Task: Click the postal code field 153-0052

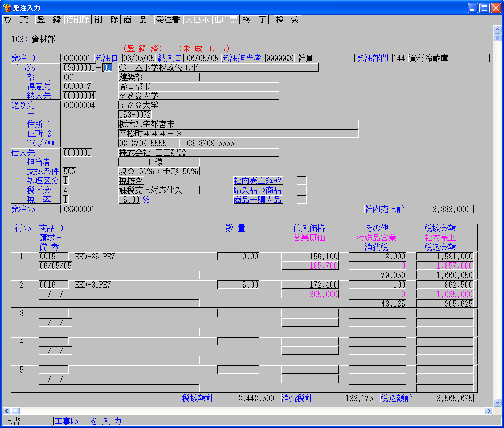Action: click(x=135, y=115)
